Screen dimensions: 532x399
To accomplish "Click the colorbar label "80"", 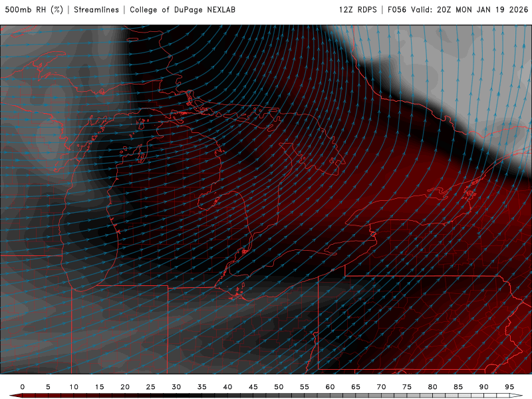I will click(x=433, y=387).
